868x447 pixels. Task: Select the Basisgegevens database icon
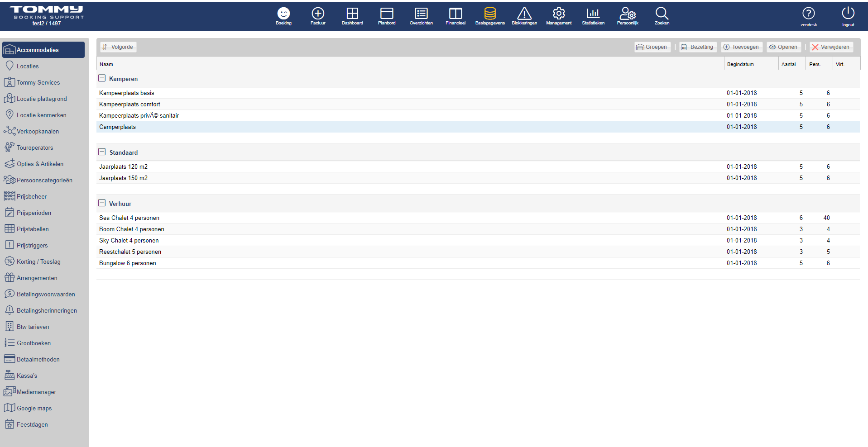coord(490,14)
